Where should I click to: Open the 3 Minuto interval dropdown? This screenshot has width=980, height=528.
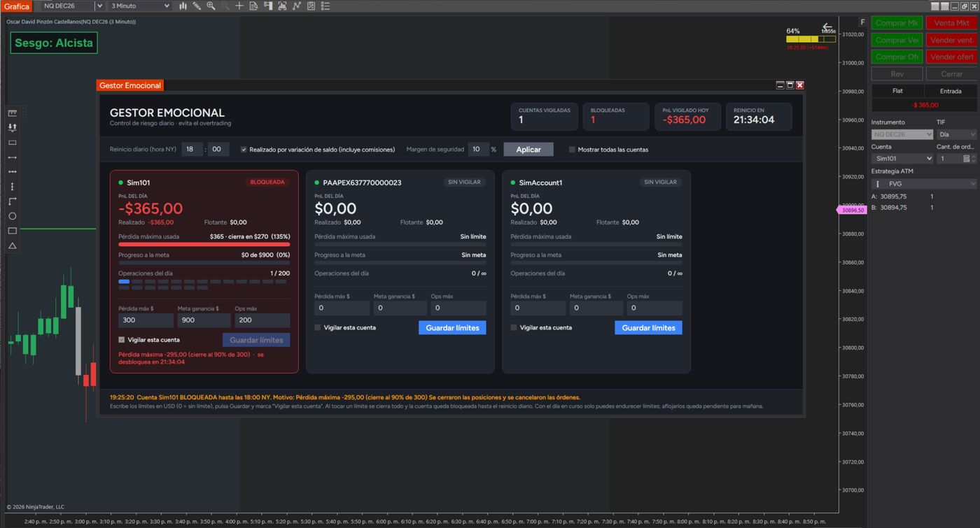[140, 6]
